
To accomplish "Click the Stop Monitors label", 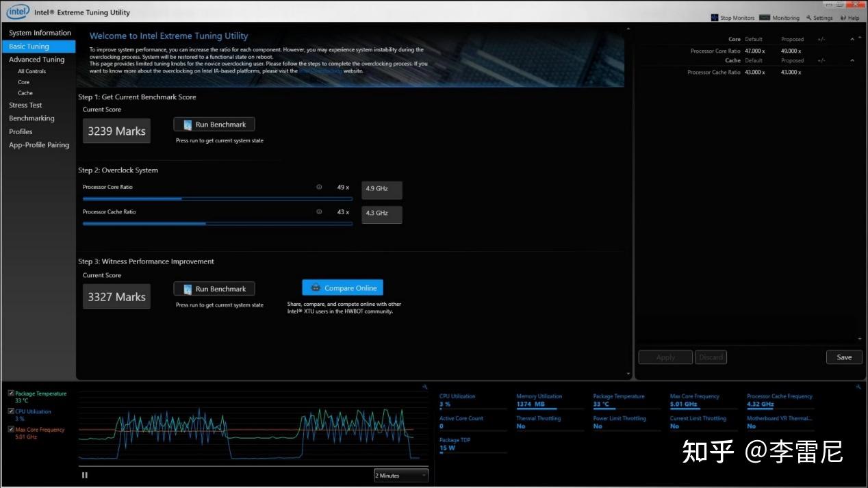I will [x=737, y=18].
